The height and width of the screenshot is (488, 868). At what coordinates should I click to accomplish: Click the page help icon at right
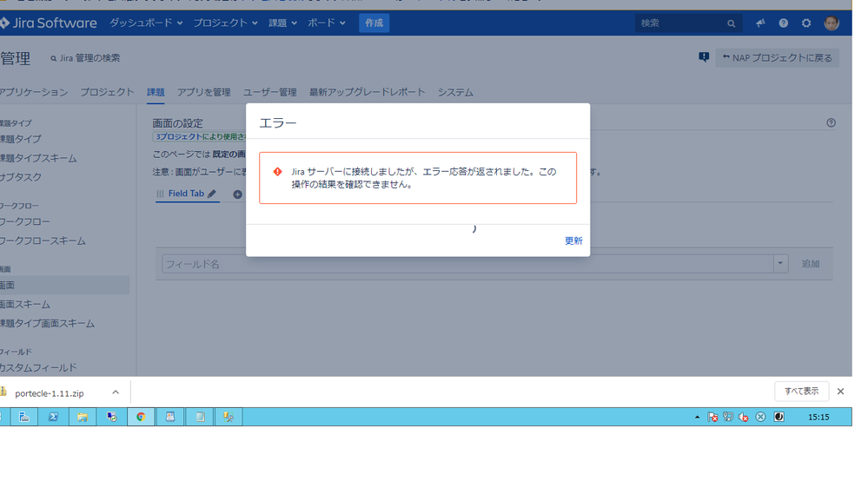[x=831, y=122]
